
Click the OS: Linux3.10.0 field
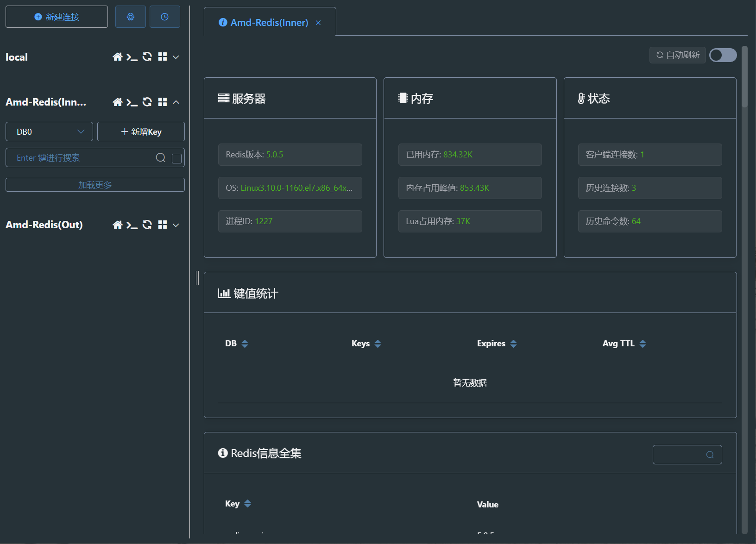click(x=290, y=188)
